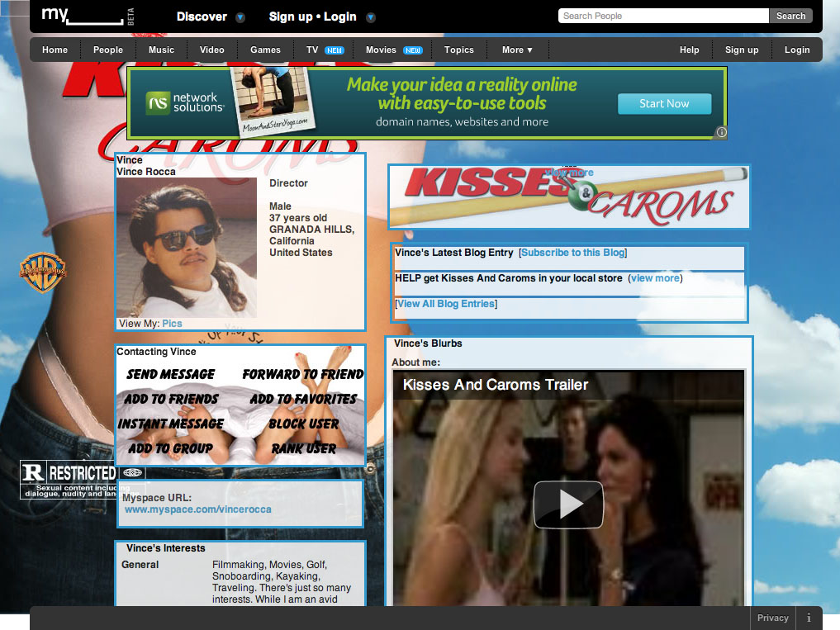Play the Kisses And Caroms Trailer video

point(568,504)
